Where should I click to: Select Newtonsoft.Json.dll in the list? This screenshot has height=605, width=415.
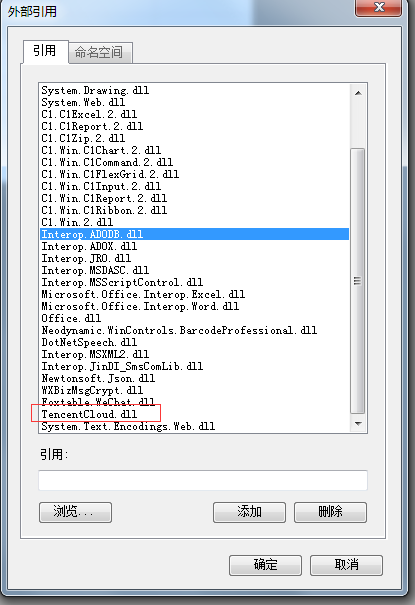[x=194, y=378]
